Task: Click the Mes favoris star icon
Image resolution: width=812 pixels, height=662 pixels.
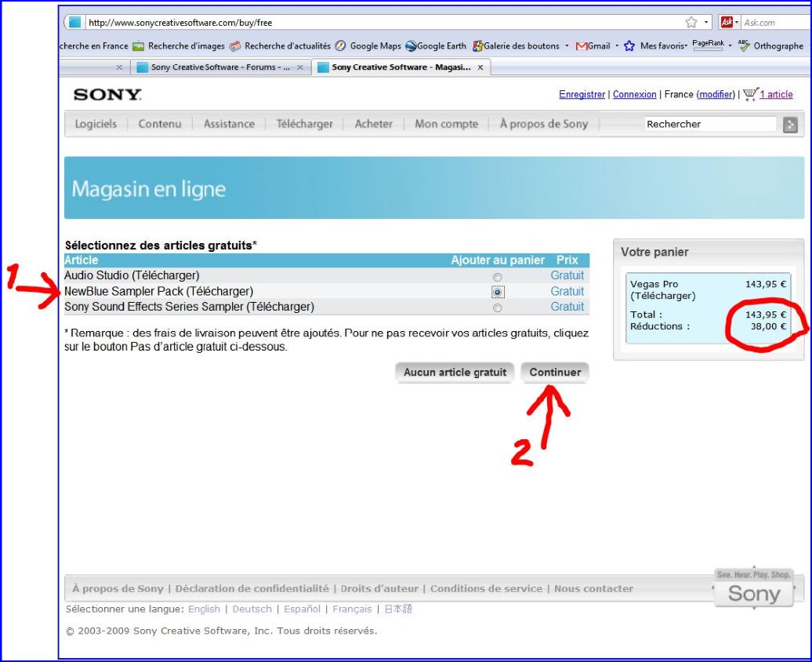Action: (x=629, y=46)
